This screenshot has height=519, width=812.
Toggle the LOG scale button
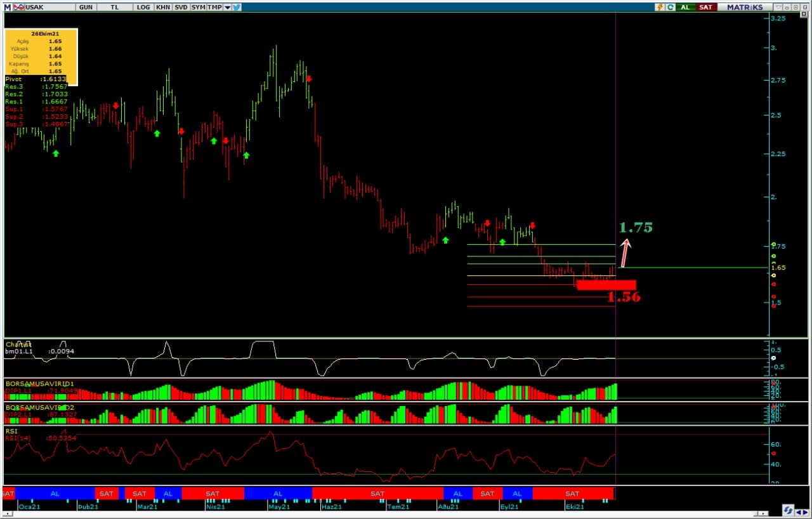[x=144, y=7]
